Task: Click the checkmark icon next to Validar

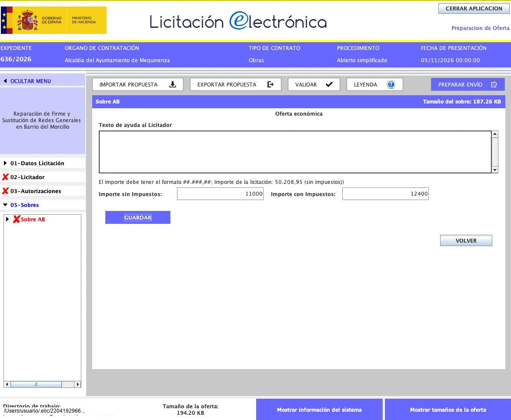Action: tap(329, 84)
